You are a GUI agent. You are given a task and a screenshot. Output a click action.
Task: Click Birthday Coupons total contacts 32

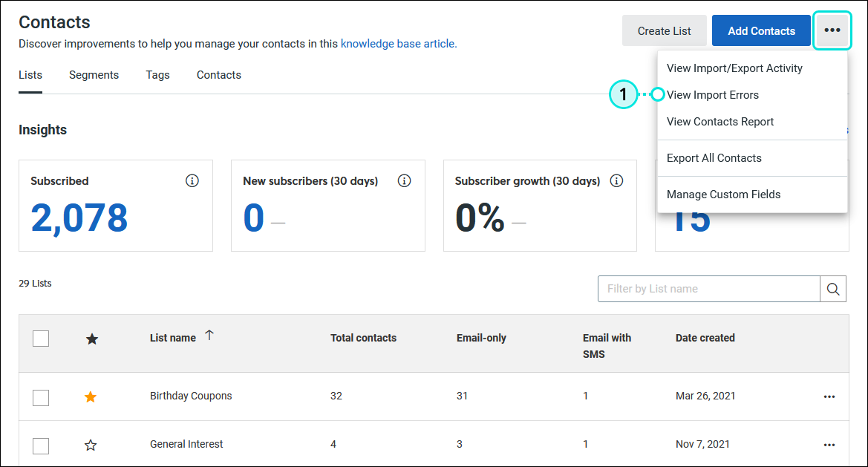pos(336,396)
